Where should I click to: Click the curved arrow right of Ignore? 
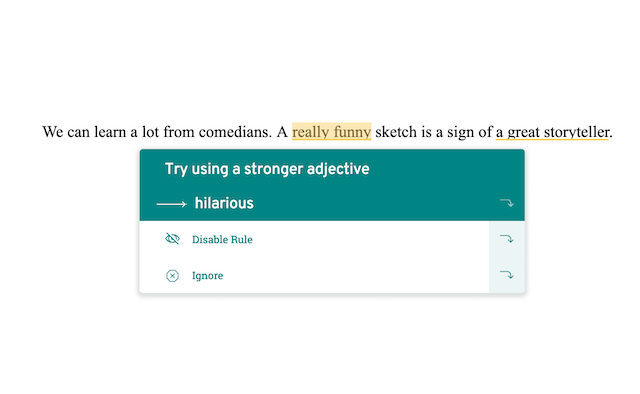(x=507, y=275)
